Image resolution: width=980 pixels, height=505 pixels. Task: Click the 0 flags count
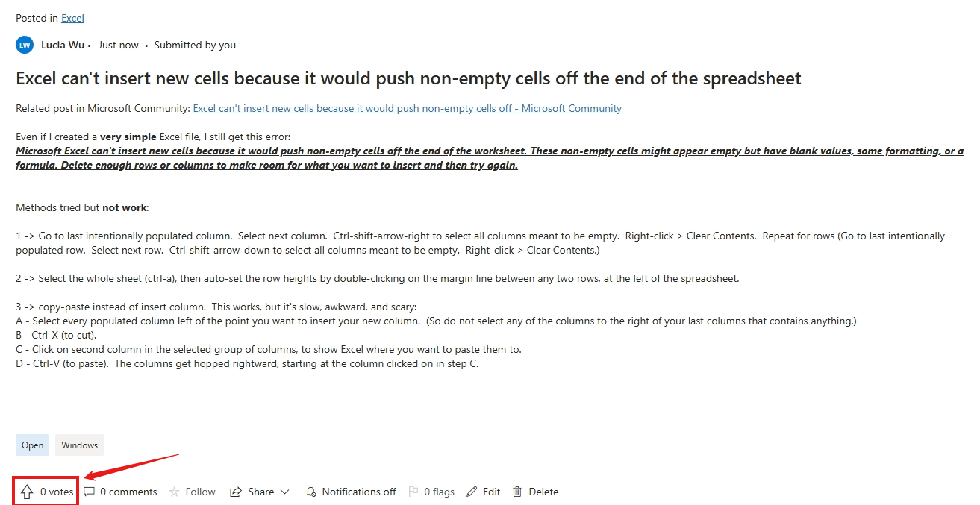[439, 492]
